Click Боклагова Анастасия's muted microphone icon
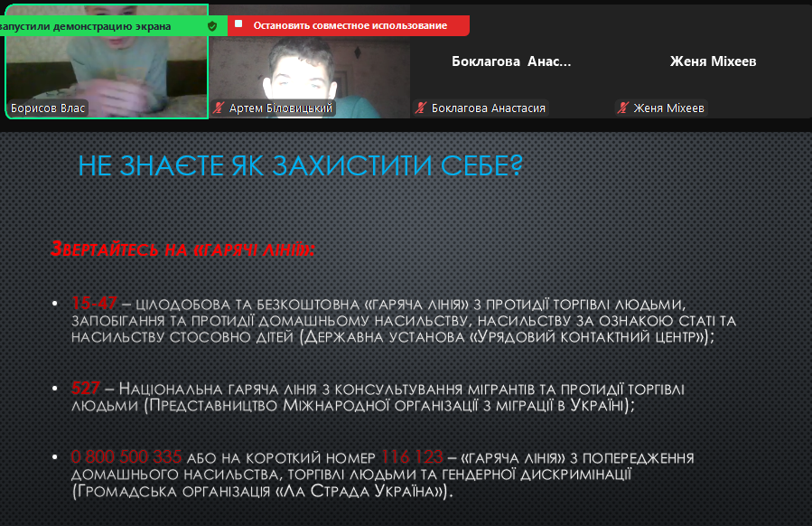Image resolution: width=812 pixels, height=526 pixels. click(420, 108)
